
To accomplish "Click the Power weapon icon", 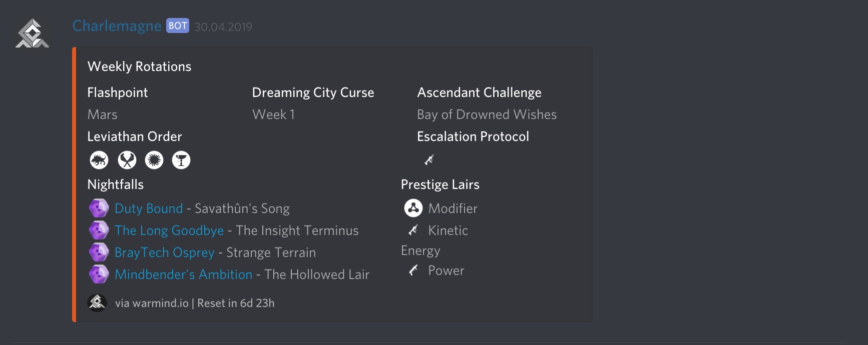I will [x=413, y=270].
